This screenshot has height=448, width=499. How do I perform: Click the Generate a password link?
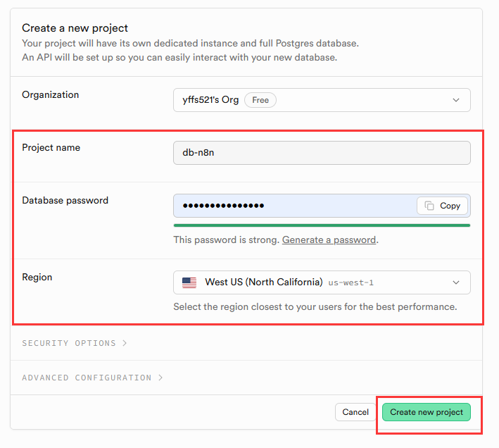(329, 239)
